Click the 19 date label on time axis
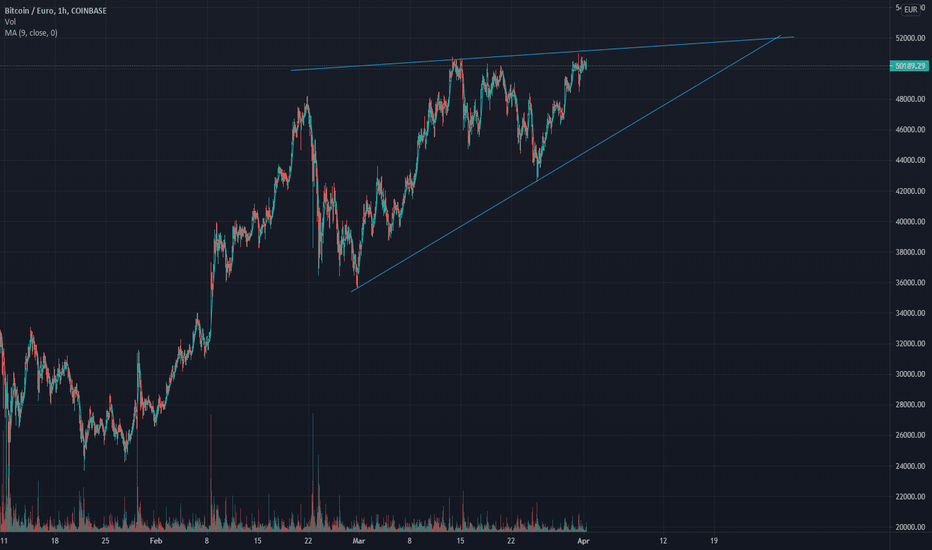Image resolution: width=932 pixels, height=550 pixels. click(x=714, y=541)
